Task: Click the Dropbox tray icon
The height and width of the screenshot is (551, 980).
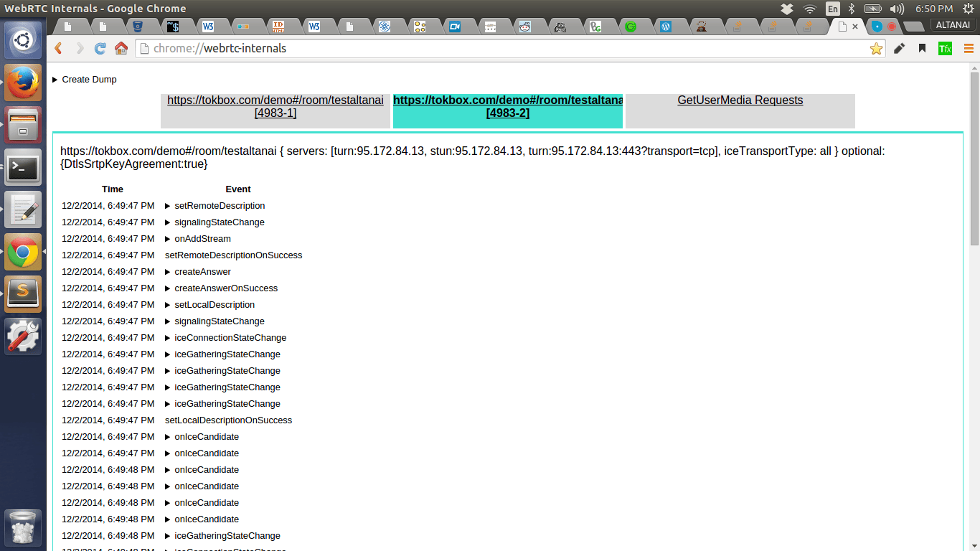Action: [x=787, y=9]
